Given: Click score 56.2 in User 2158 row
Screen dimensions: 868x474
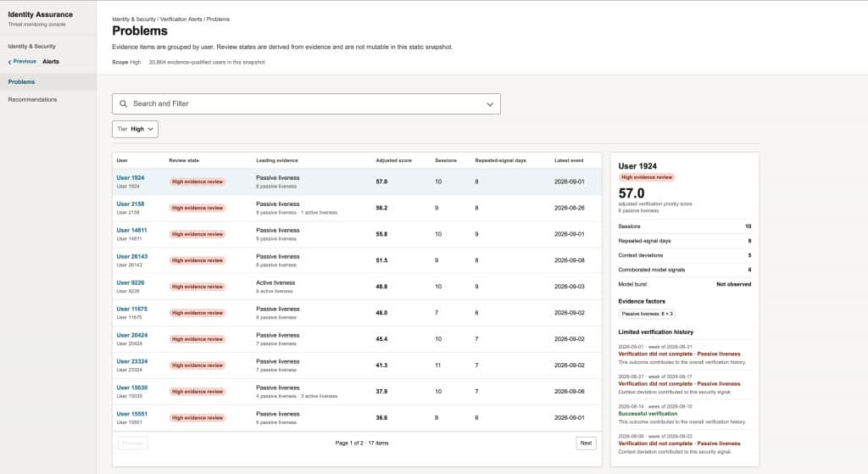Looking at the screenshot, I should [x=381, y=209].
